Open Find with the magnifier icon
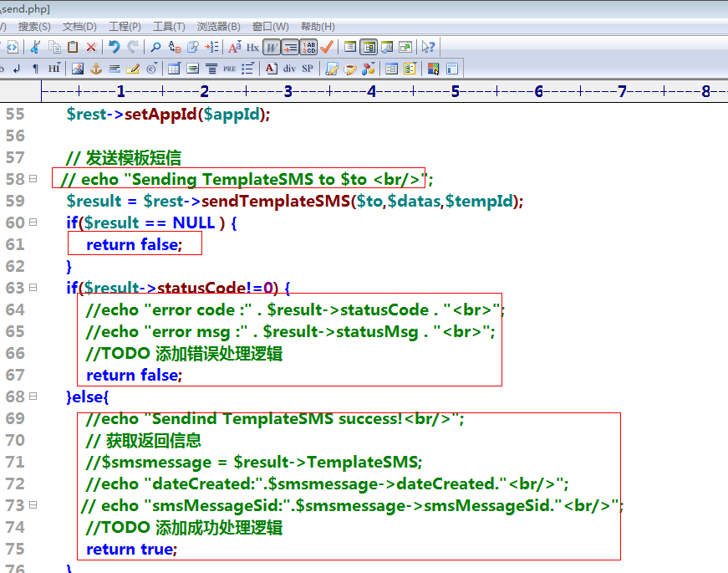728x573 pixels. click(155, 47)
